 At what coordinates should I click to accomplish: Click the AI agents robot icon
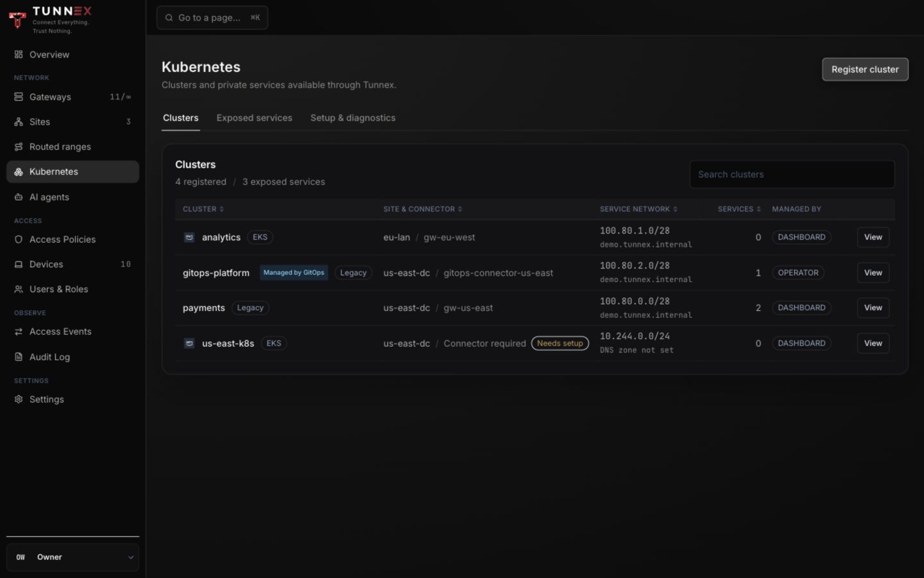coord(19,197)
